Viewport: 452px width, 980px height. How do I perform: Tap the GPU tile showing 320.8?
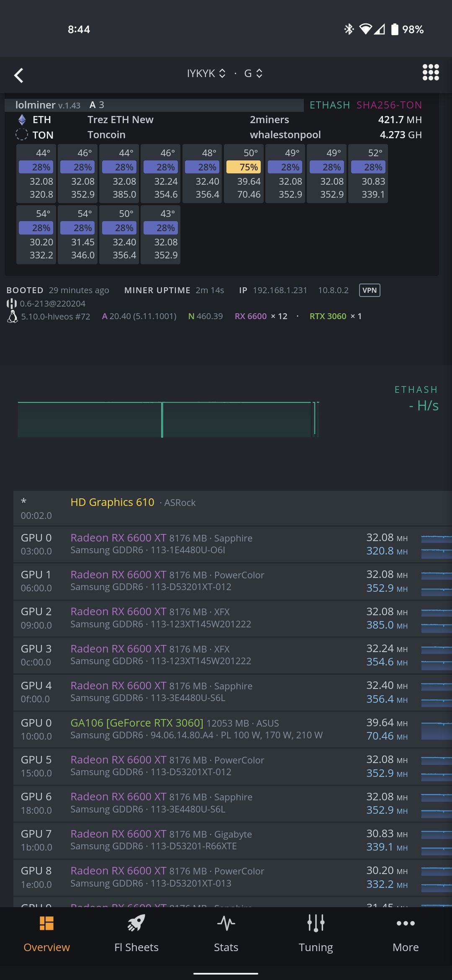[x=36, y=174]
